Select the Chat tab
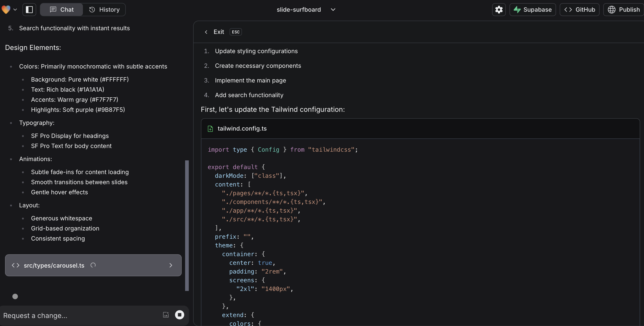Image resolution: width=644 pixels, height=326 pixels. point(61,10)
